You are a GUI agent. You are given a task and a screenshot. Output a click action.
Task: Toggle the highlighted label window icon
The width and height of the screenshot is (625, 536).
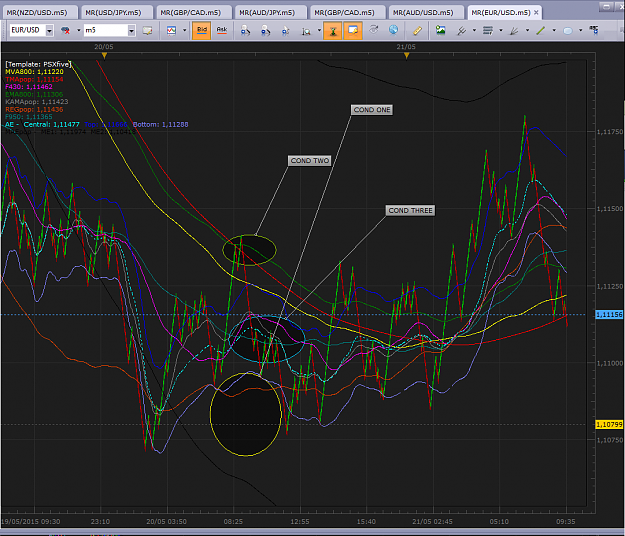click(353, 30)
